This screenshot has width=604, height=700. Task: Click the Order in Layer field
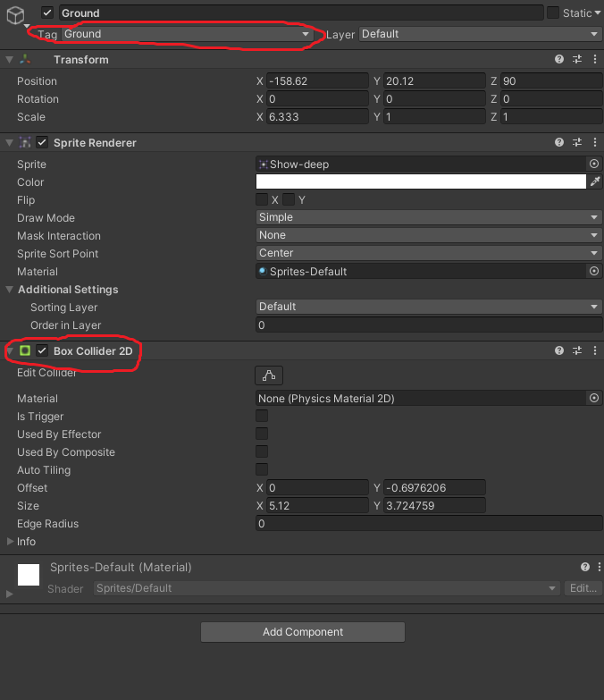pos(429,325)
